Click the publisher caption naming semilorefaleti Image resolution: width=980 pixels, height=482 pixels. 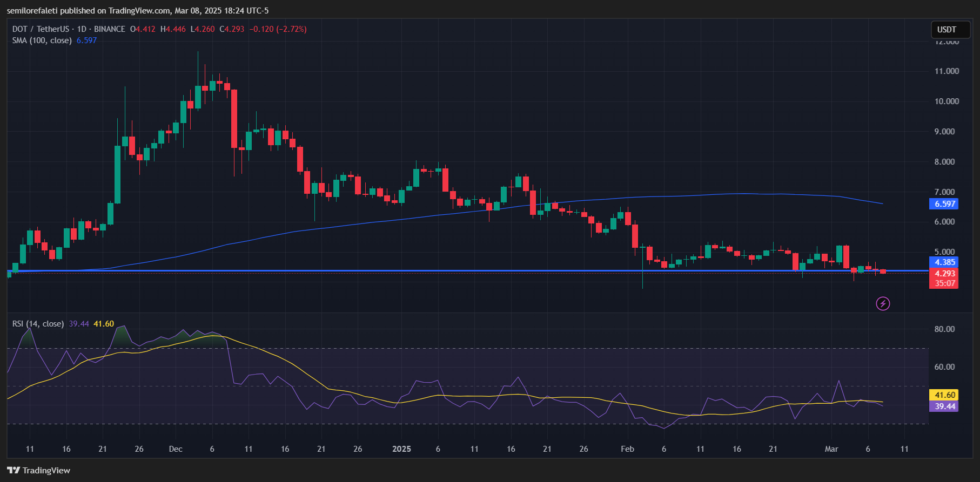[137, 11]
